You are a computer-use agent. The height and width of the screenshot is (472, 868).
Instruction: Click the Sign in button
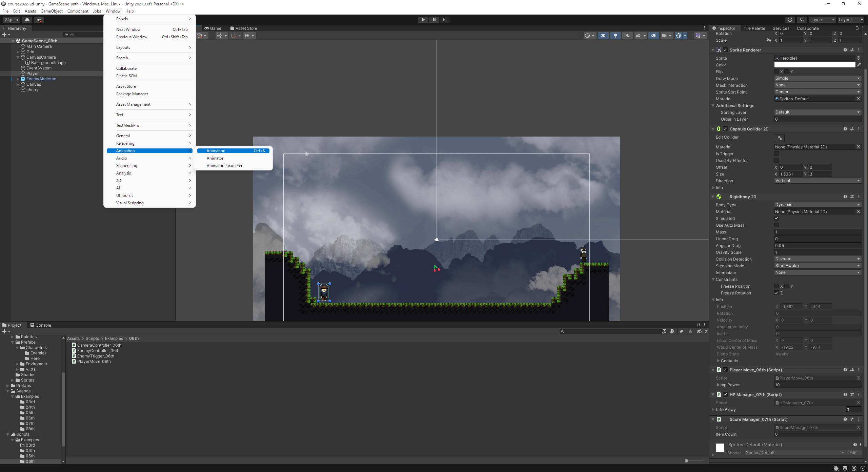11,20
